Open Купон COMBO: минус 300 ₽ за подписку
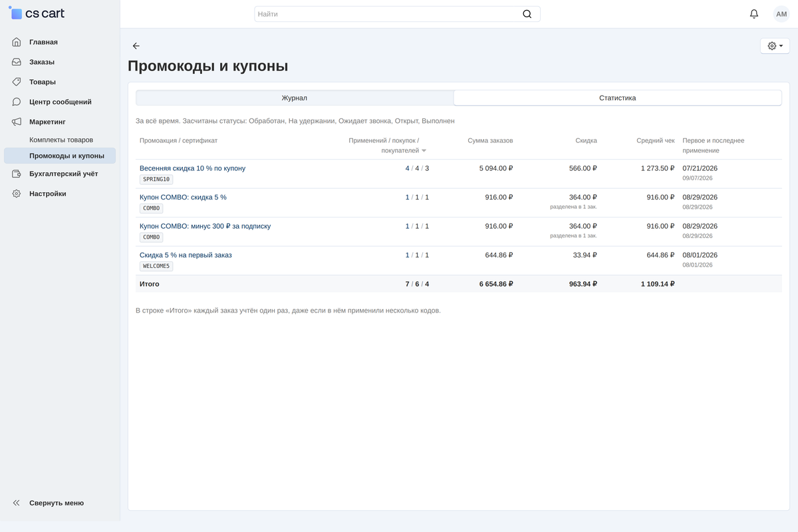Viewport: 798px width, 532px height. pyautogui.click(x=205, y=226)
